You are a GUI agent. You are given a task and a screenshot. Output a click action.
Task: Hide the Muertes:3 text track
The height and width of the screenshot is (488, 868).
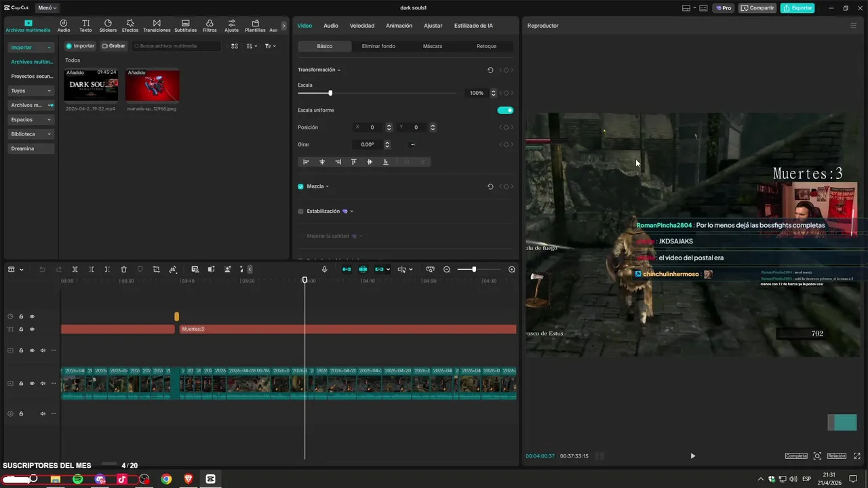pos(31,329)
